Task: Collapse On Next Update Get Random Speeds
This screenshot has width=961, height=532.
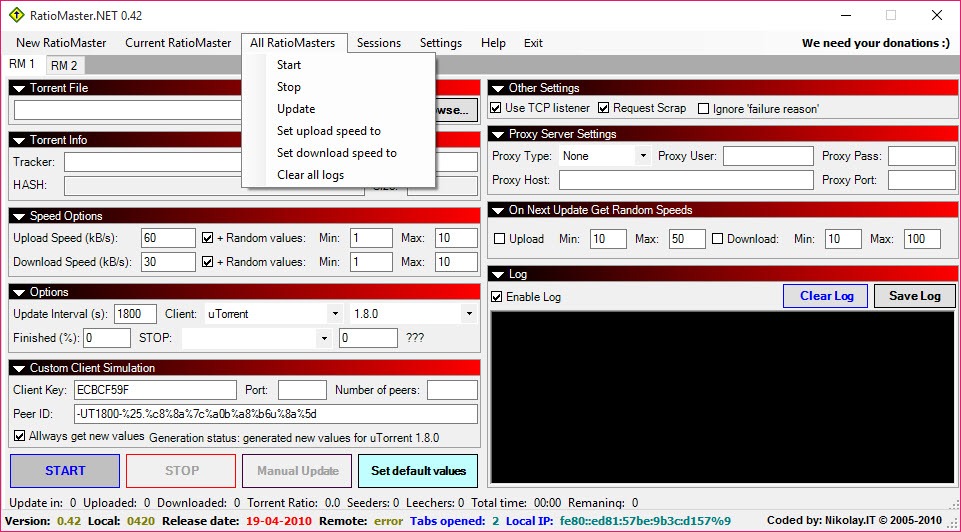Action: pos(498,211)
